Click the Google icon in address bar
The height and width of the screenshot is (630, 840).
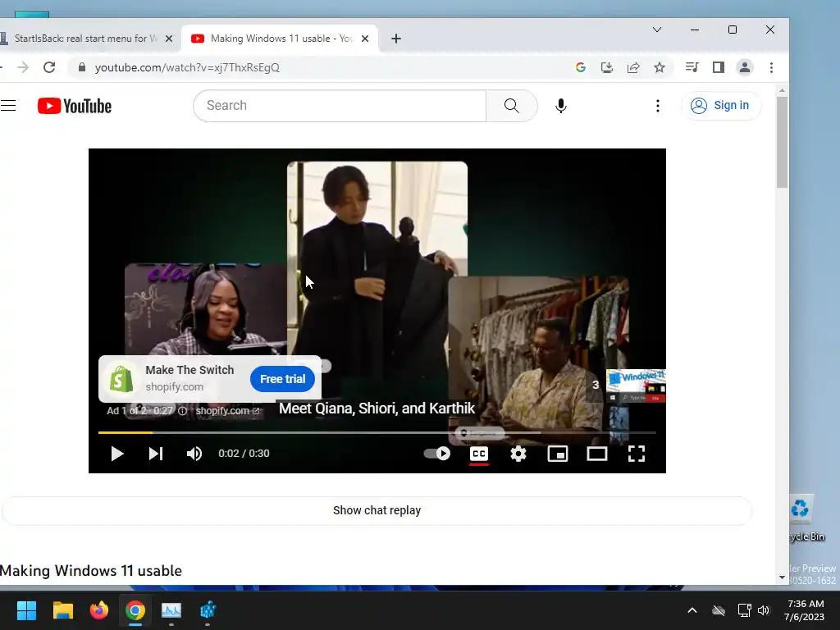coord(581,67)
